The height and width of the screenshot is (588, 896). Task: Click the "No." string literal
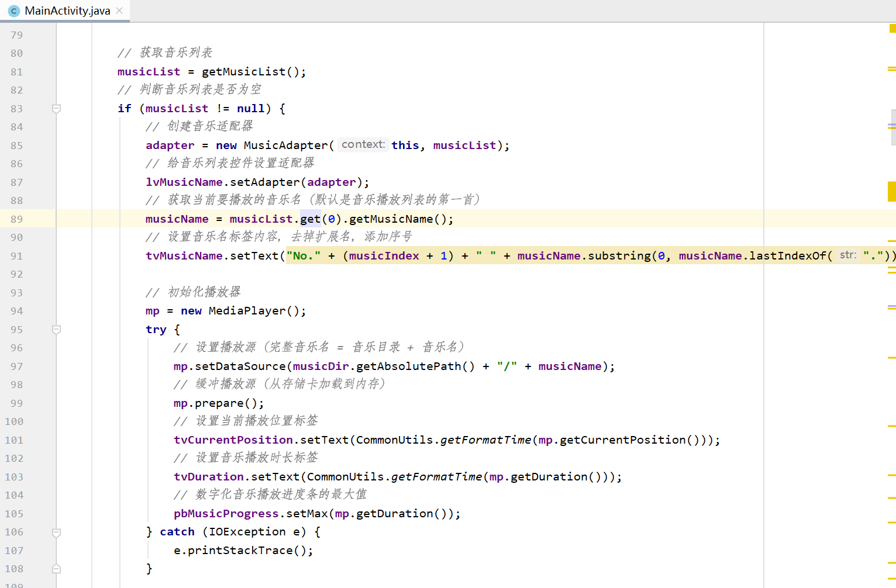304,256
